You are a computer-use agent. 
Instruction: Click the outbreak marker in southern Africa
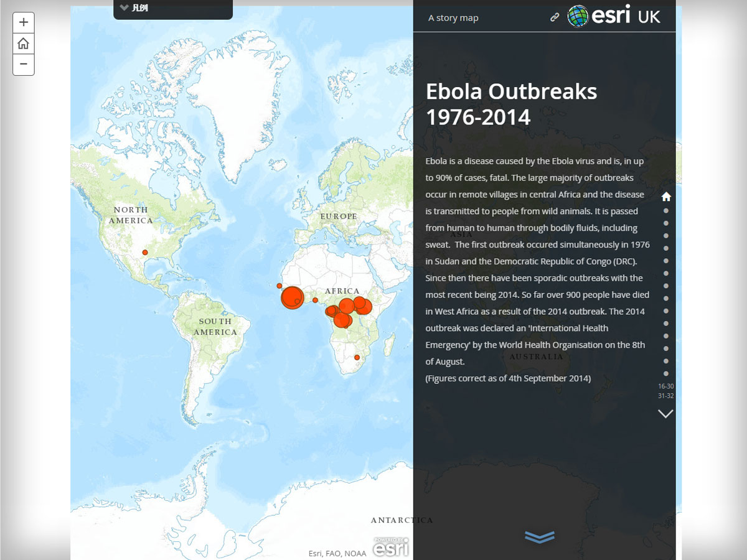coord(357,357)
